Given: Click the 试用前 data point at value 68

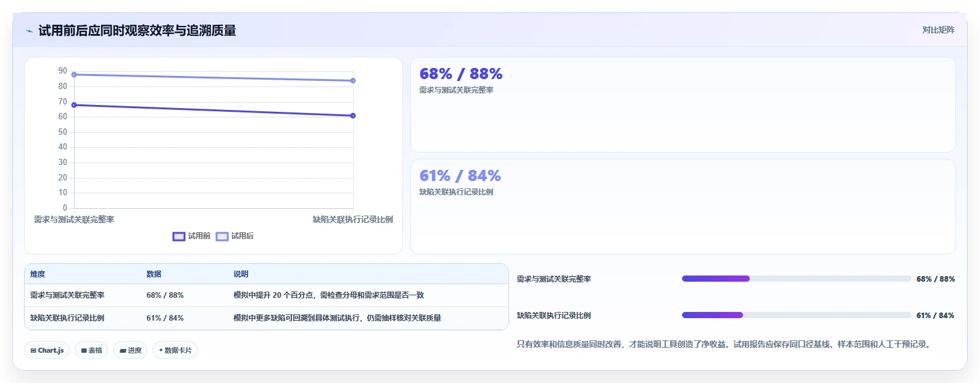Looking at the screenshot, I should click(74, 105).
